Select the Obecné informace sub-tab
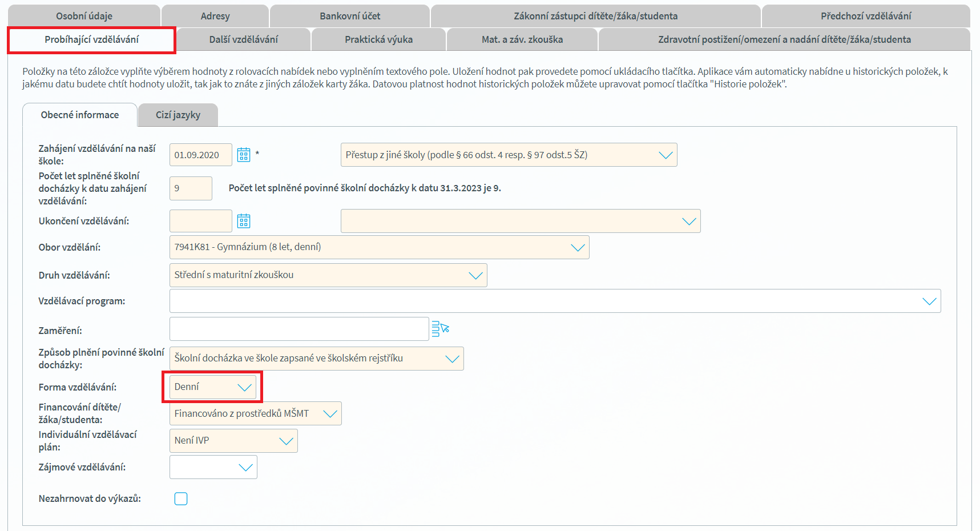Screen dimensions: 980x531 tap(80, 115)
